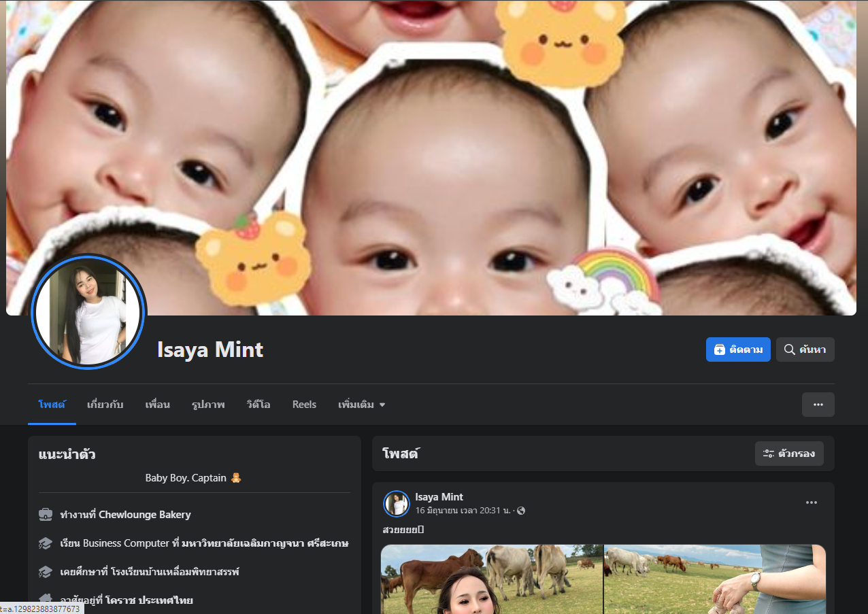The image size is (868, 614).
Task: Click the graduation cap icon beside เคยศึกษาที่
Action: click(46, 571)
